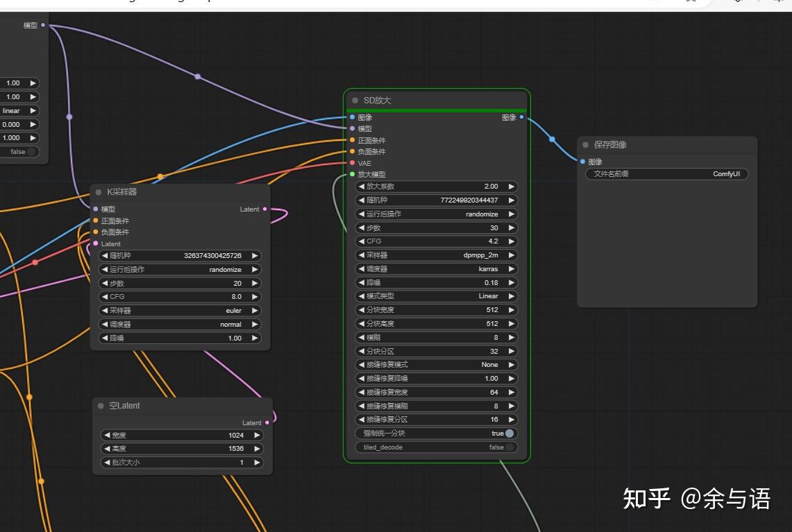Click the 图像 input socket on 保存图像 node
This screenshot has width=792, height=532.
pos(581,161)
